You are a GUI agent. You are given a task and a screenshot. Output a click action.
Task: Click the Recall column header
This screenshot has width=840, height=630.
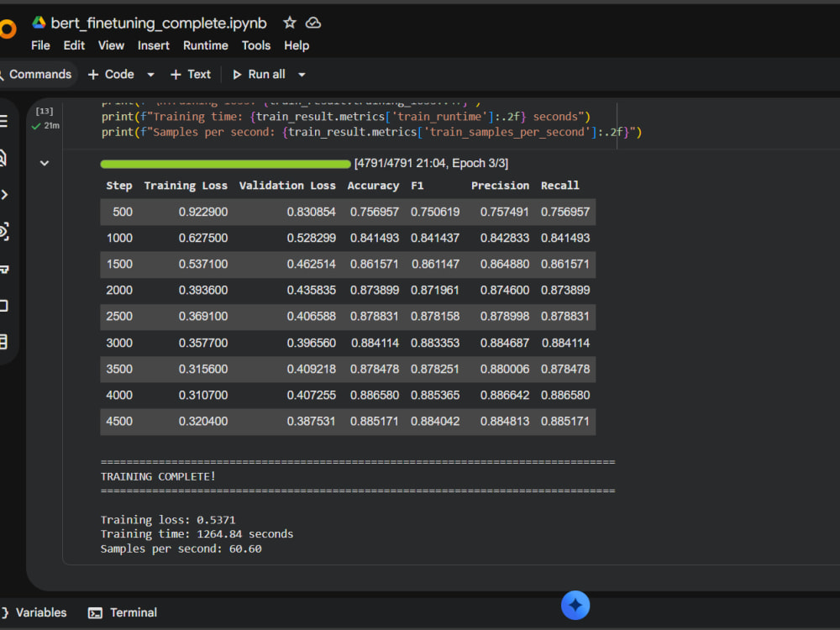coord(559,186)
